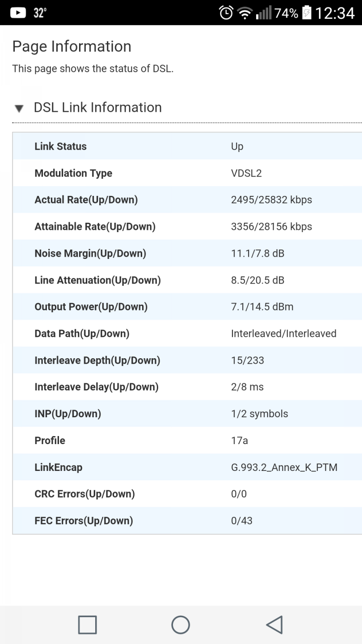Tap the battery charging icon
The height and width of the screenshot is (644, 362).
pos(307,13)
